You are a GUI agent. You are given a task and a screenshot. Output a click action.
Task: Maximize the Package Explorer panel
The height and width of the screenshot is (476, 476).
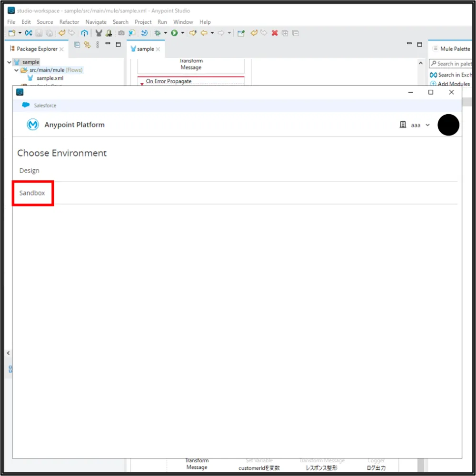(118, 45)
